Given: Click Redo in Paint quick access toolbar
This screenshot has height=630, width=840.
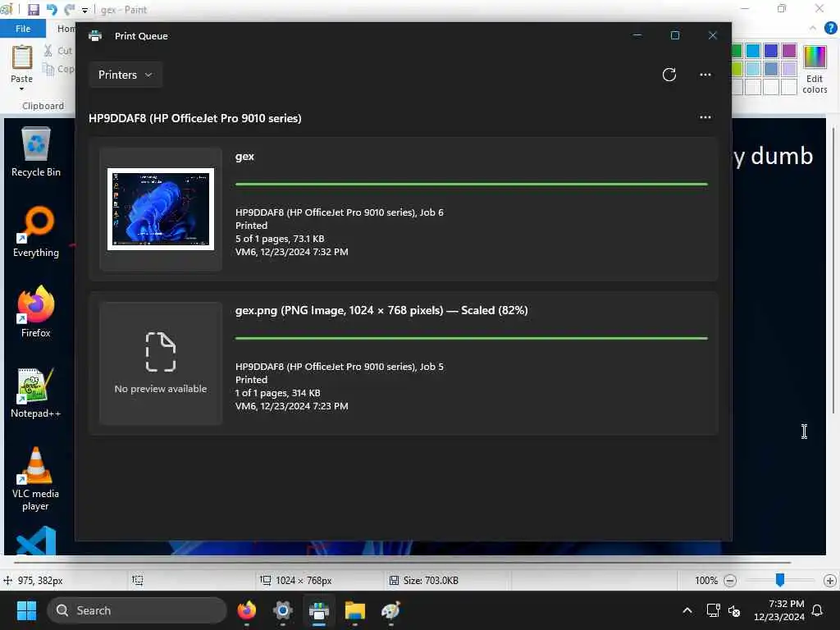Looking at the screenshot, I should click(x=69, y=9).
